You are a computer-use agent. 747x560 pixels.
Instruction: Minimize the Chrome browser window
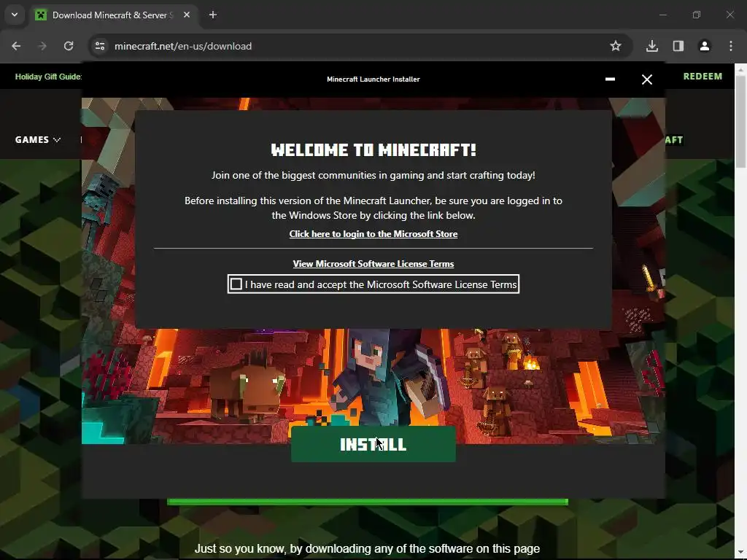662,15
